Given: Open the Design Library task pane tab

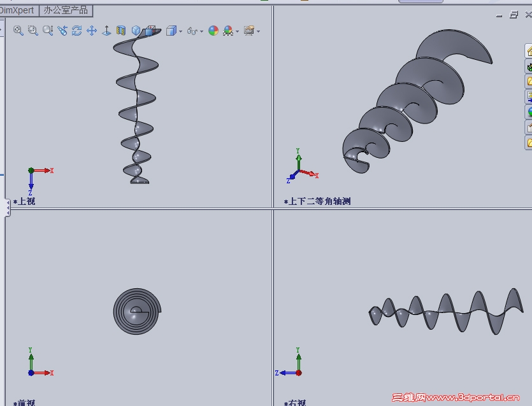Looking at the screenshot, I should (528, 66).
